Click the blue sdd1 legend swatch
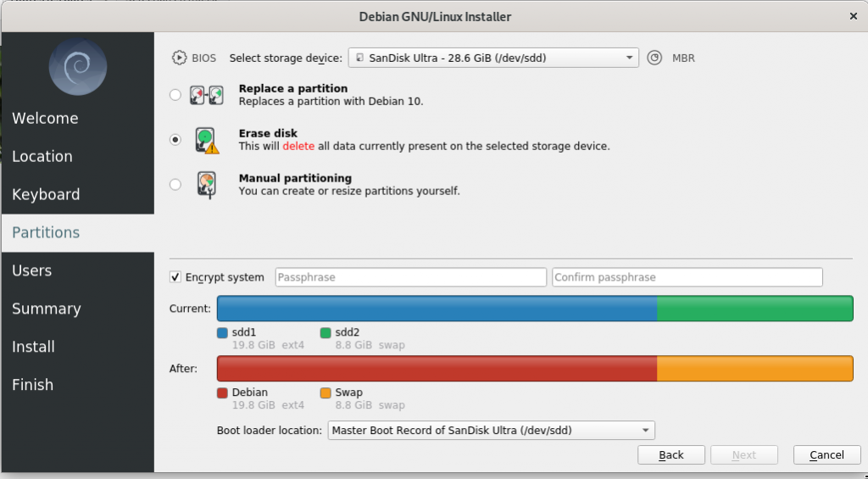 [223, 333]
